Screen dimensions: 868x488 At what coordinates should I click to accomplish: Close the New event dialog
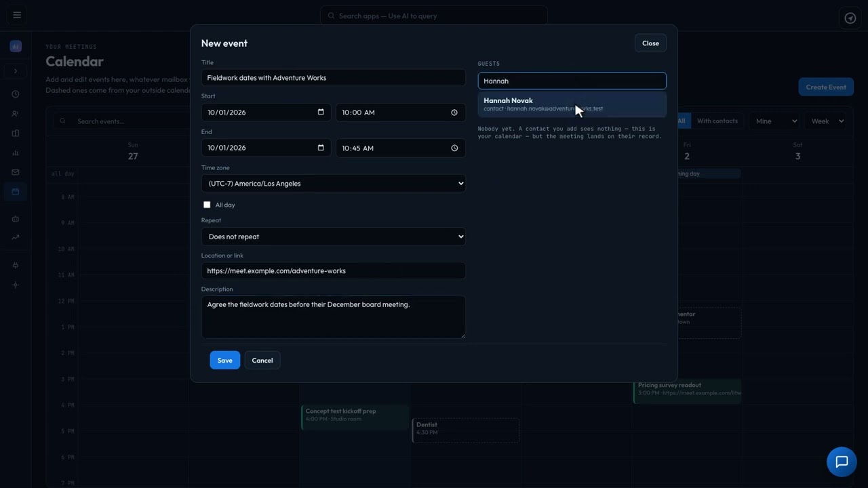point(650,43)
